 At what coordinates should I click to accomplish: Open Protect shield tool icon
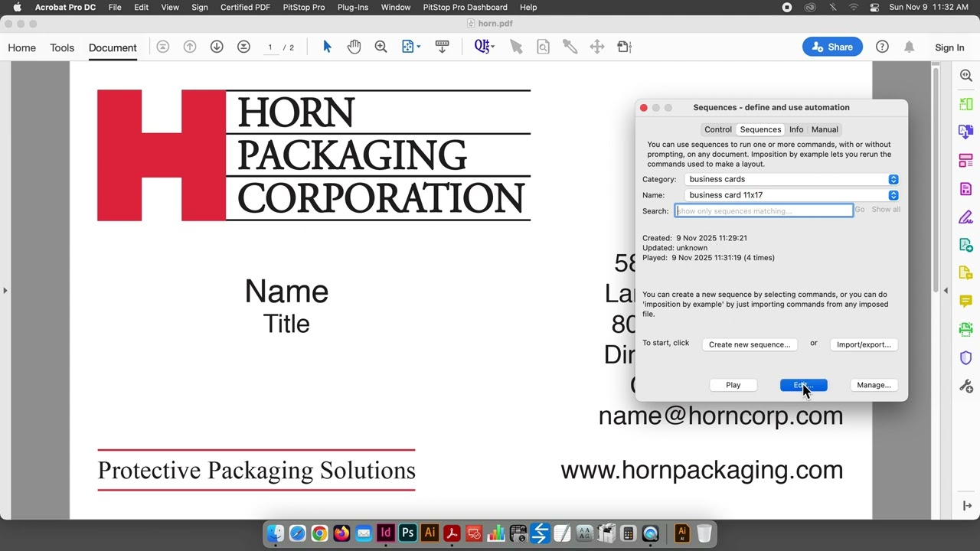tap(966, 358)
